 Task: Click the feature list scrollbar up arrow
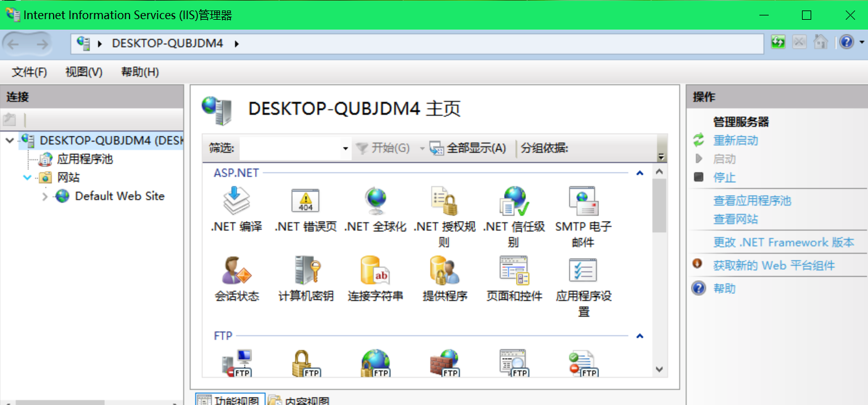tap(659, 171)
